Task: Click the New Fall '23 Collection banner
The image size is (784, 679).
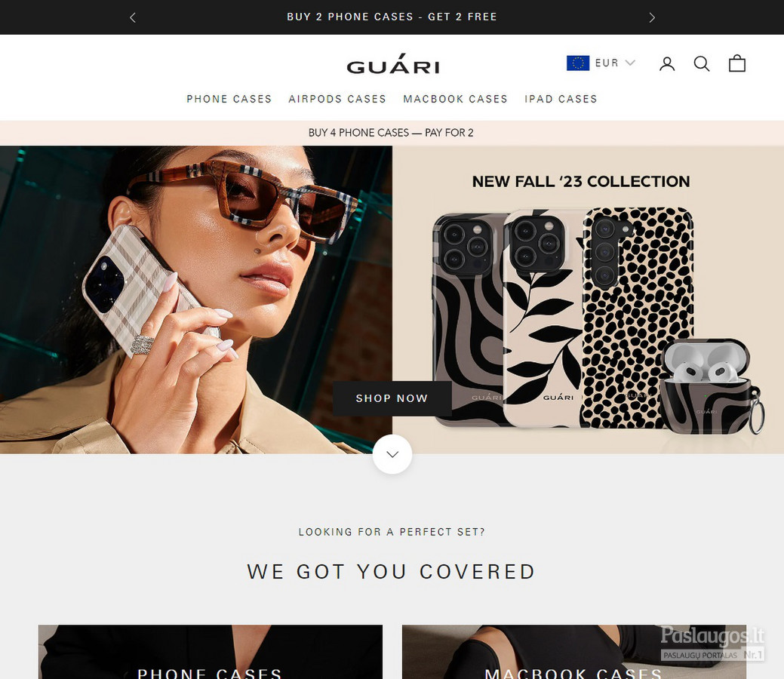Action: click(588, 300)
